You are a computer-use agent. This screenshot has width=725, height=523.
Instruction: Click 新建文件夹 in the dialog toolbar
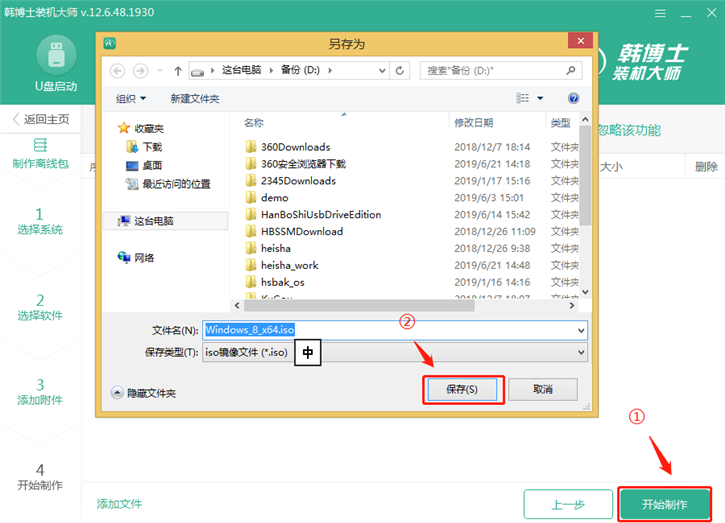pos(195,98)
